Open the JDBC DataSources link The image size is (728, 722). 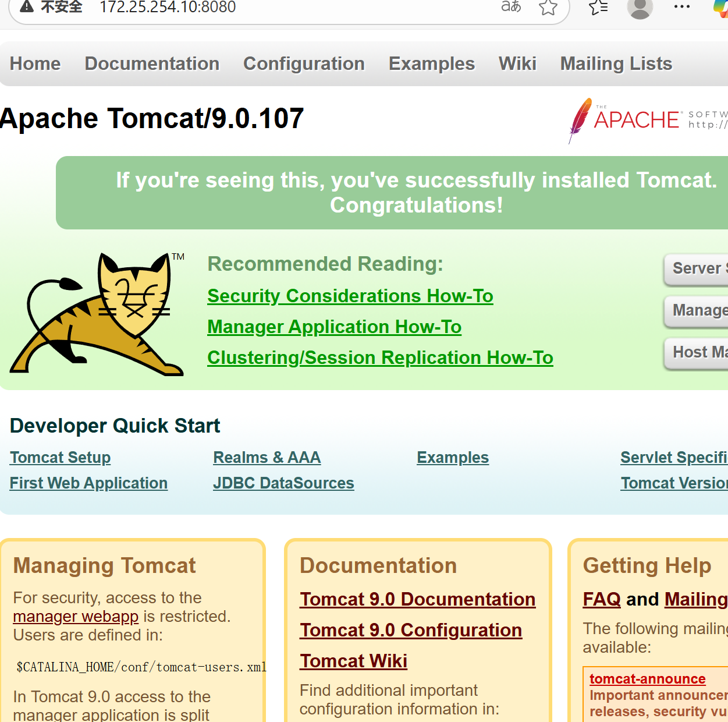[x=284, y=483]
